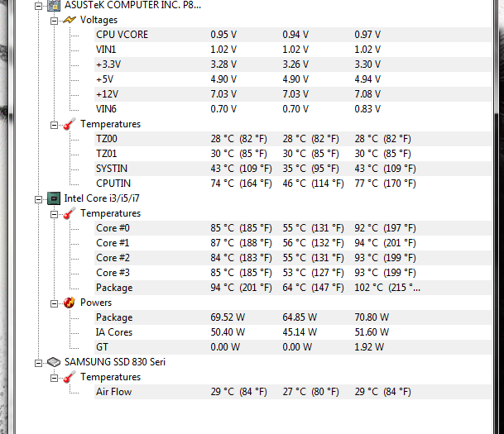Viewport: 504px width, 434px height.
Task: Collapse the Powers section
Action: point(54,303)
